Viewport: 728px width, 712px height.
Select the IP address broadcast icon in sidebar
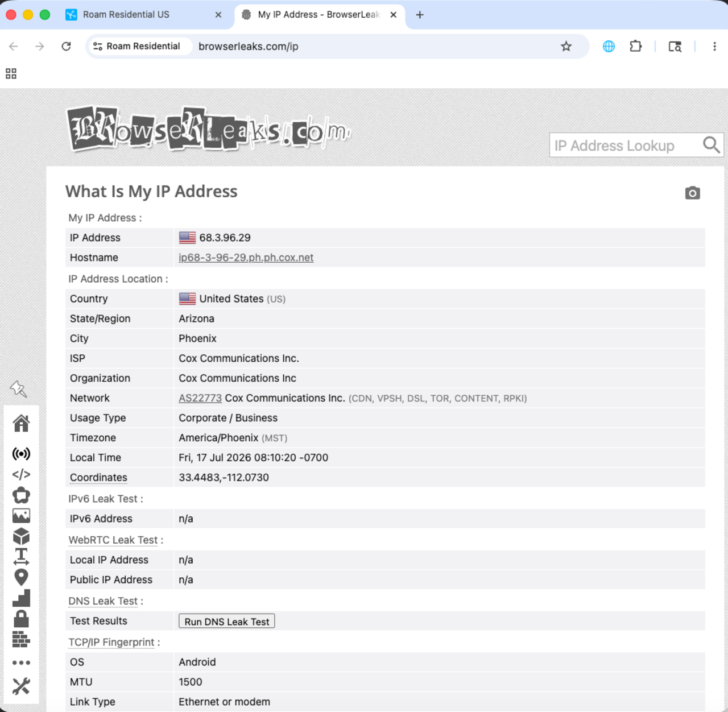21,454
